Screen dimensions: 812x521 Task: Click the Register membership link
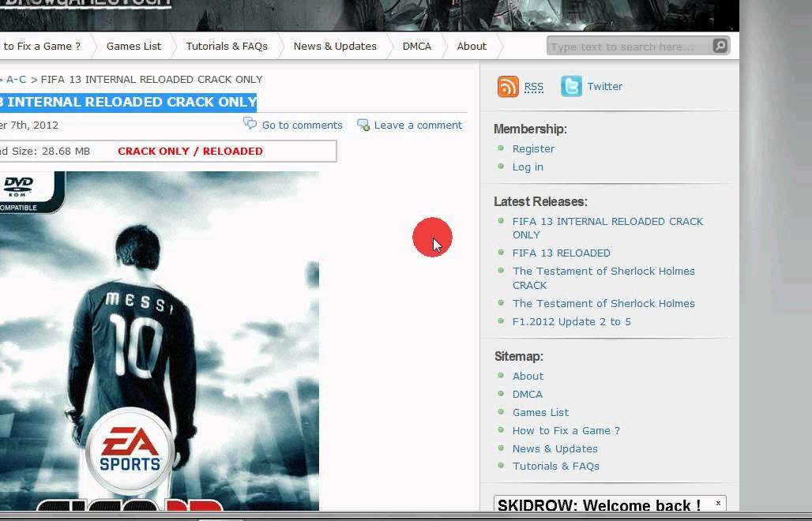click(533, 148)
